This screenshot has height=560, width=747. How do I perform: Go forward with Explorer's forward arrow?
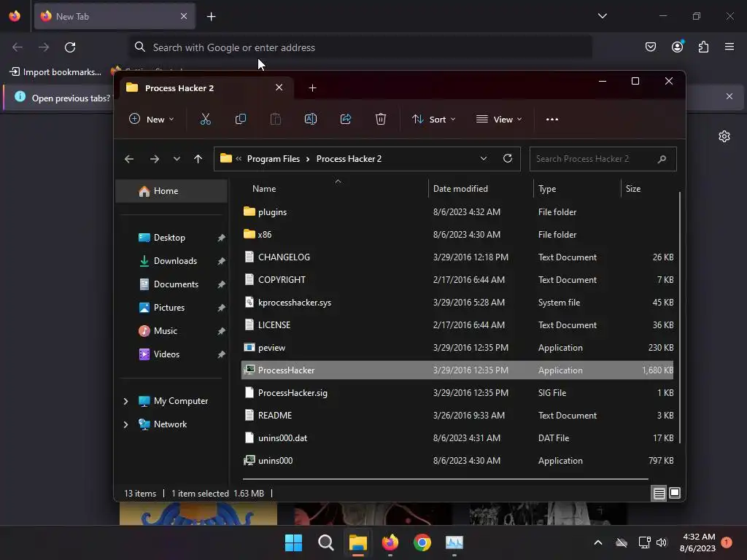click(x=155, y=159)
